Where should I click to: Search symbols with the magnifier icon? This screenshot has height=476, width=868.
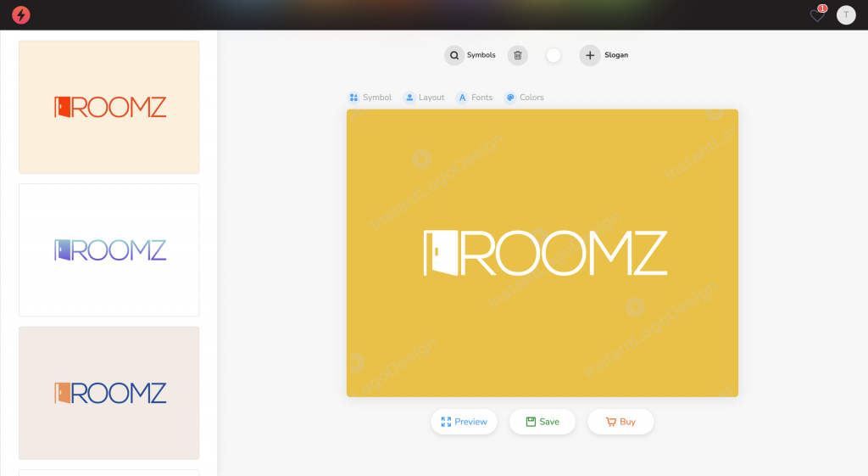454,55
